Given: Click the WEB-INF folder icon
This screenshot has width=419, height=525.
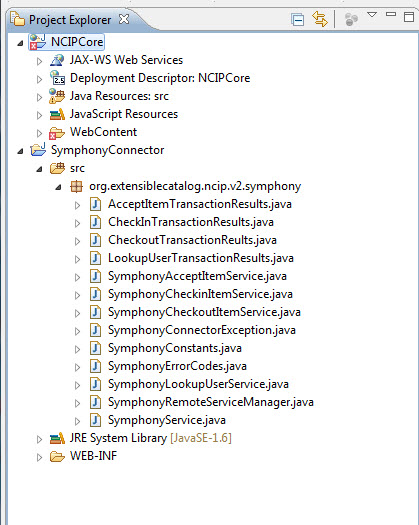Looking at the screenshot, I should point(57,456).
